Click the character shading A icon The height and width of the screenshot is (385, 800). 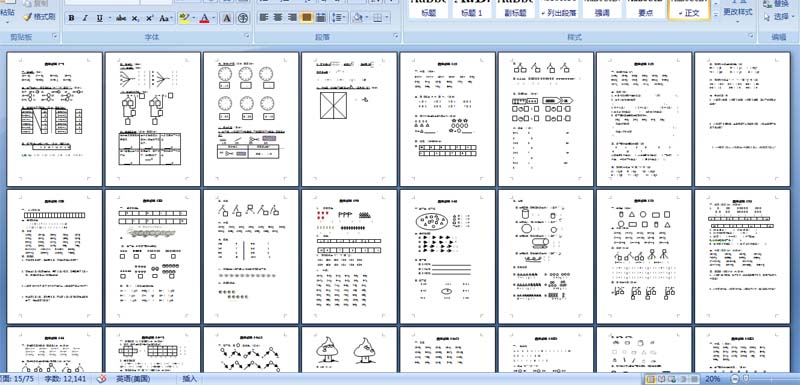coord(228,18)
